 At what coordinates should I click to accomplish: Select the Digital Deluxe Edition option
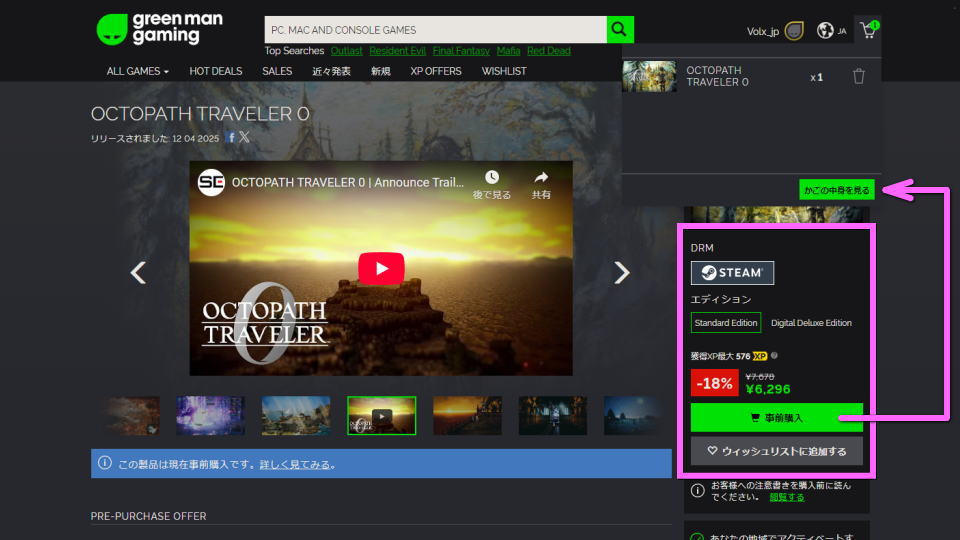(811, 323)
